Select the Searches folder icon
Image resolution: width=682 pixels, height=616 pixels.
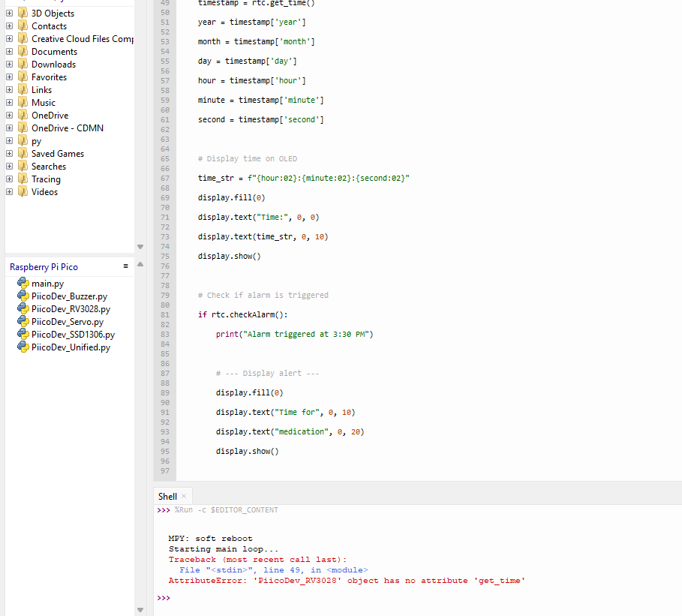point(23,166)
